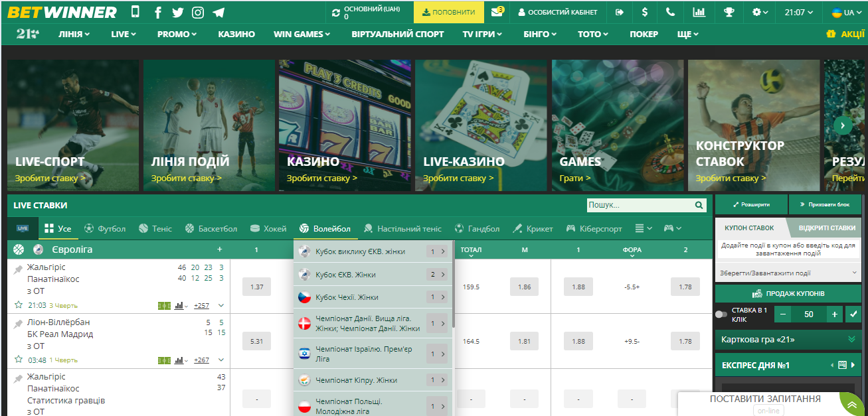Viewport: 868px width, 416px height.
Task: Pin the Ліон-Віллёрбан match
Action: 18,323
